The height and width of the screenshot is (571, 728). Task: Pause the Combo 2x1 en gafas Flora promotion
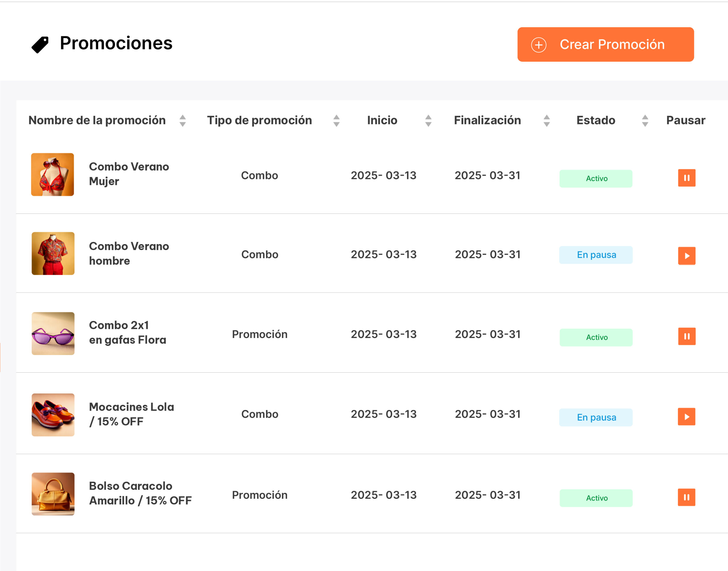click(x=686, y=336)
